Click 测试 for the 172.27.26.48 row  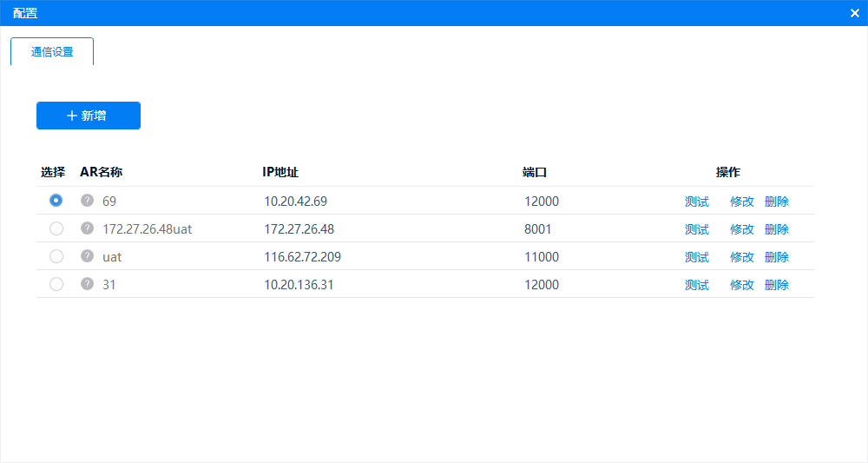point(696,229)
